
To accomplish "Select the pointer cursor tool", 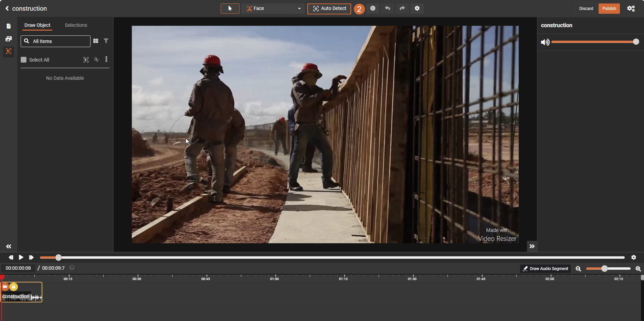I will pyautogui.click(x=230, y=9).
